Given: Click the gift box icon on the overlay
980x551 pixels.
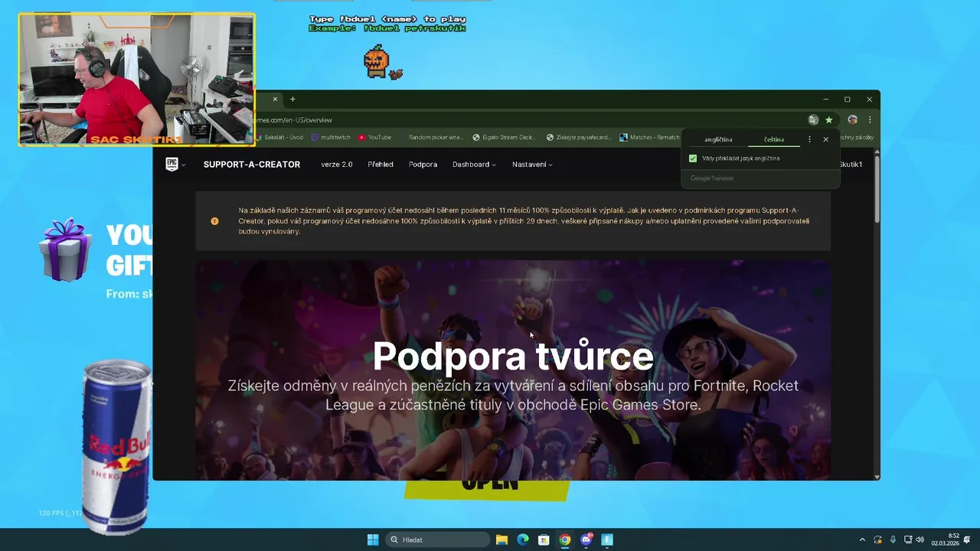Looking at the screenshot, I should [x=66, y=250].
